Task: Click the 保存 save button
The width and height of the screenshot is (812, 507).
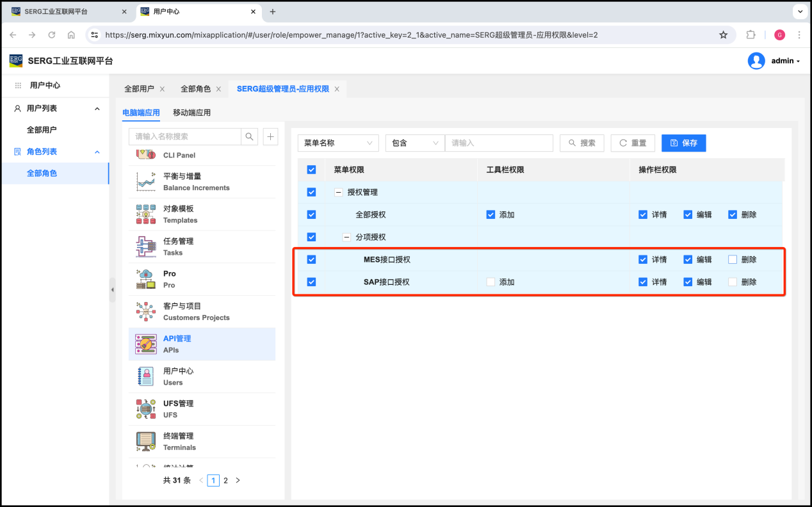Action: click(x=683, y=143)
